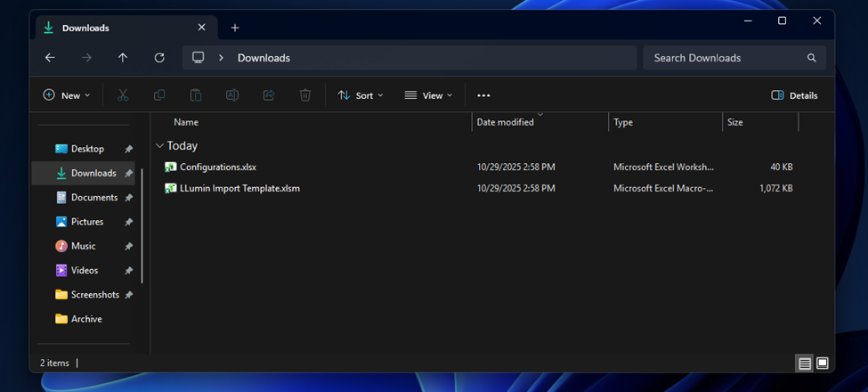868x392 pixels.
Task: Select the Configurations.xlsx file
Action: point(218,167)
